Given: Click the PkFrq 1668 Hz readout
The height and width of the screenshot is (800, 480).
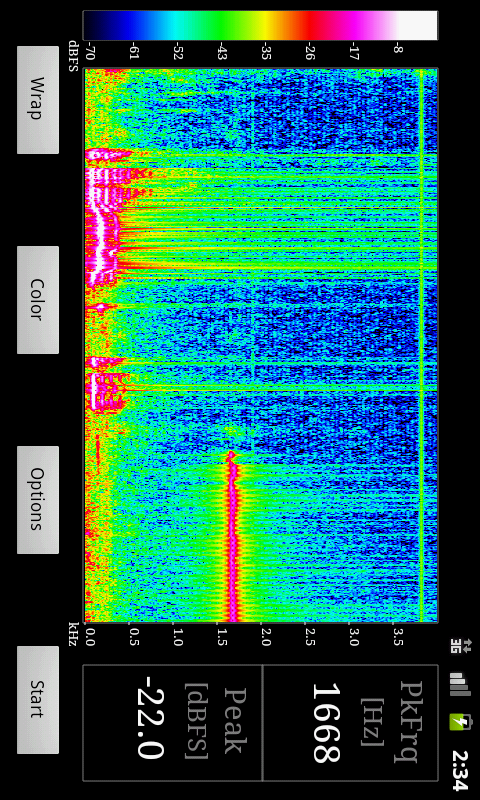Looking at the screenshot, I should tap(350, 722).
